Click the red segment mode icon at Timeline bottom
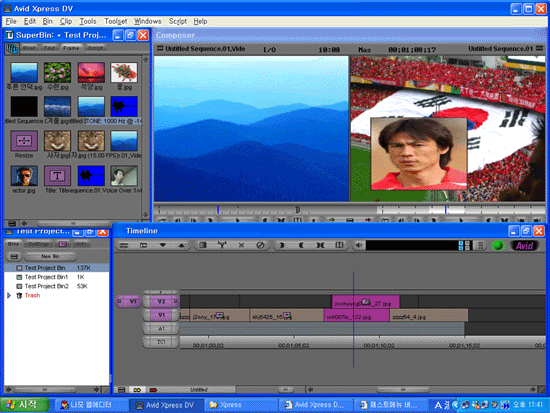550x413 pixels. pyautogui.click(x=153, y=390)
